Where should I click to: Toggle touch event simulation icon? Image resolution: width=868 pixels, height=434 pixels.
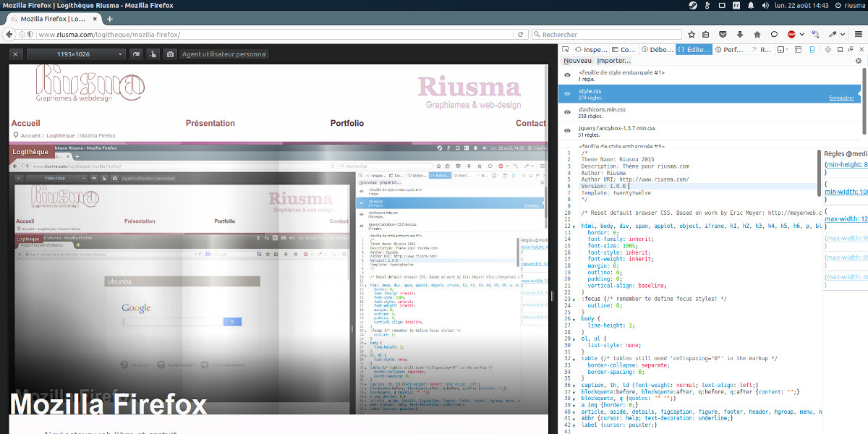coord(153,54)
